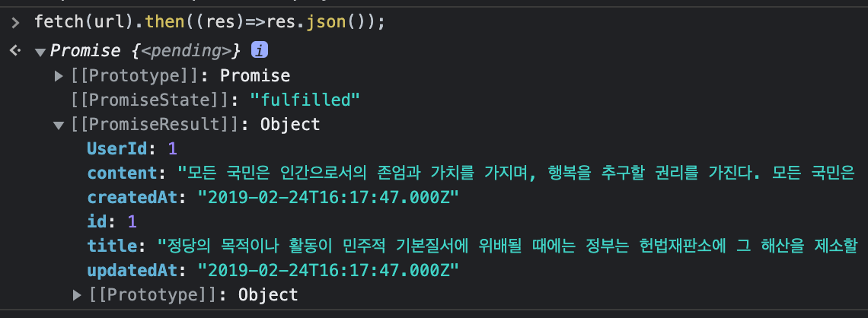
Task: Expand the [[Prototype]]: Promise entry
Action: click(x=59, y=76)
